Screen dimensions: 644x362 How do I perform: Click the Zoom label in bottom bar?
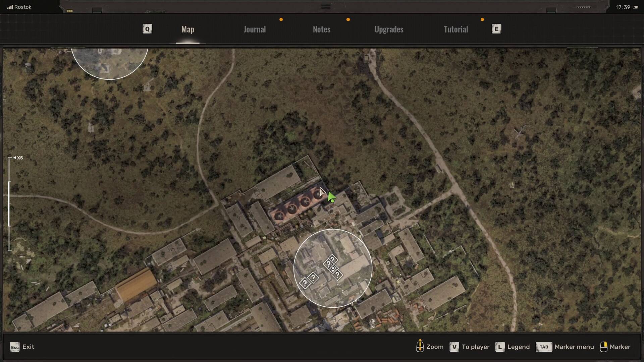(x=435, y=347)
